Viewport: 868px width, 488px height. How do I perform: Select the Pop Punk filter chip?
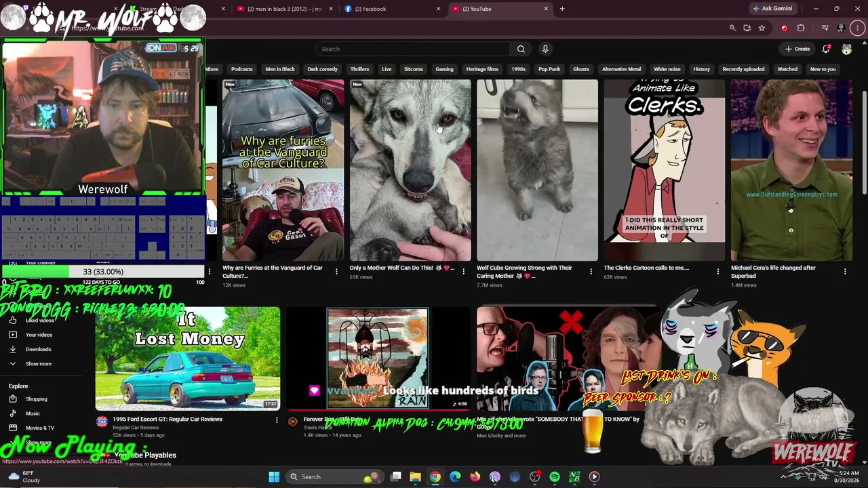(x=549, y=69)
